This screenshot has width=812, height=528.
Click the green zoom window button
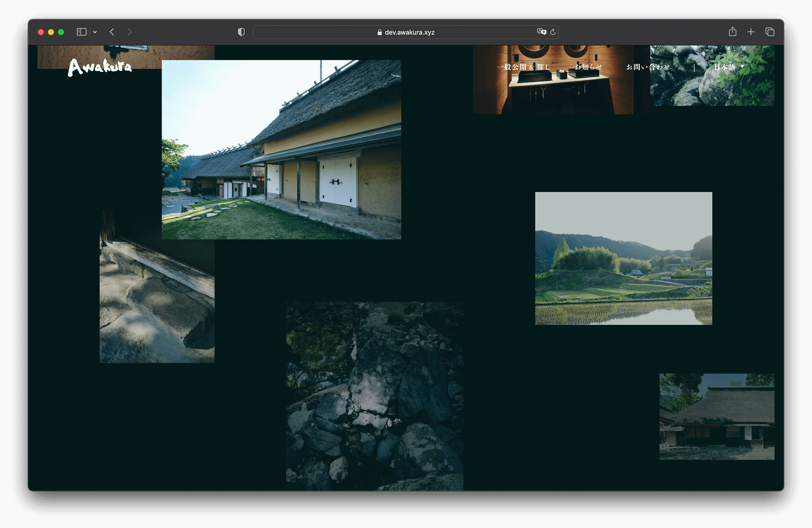61,32
